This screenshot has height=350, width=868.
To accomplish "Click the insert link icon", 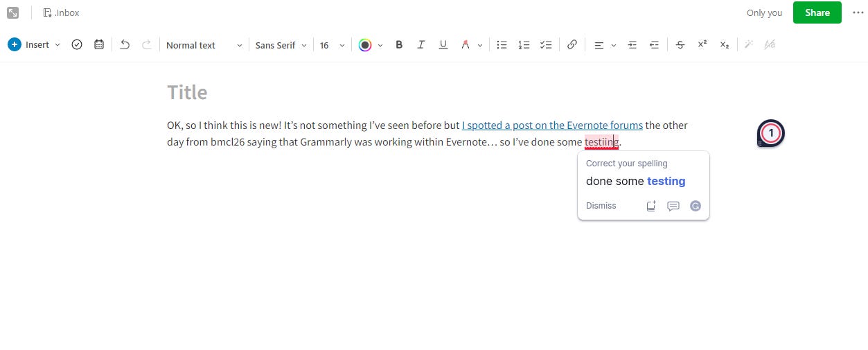I will pyautogui.click(x=572, y=45).
